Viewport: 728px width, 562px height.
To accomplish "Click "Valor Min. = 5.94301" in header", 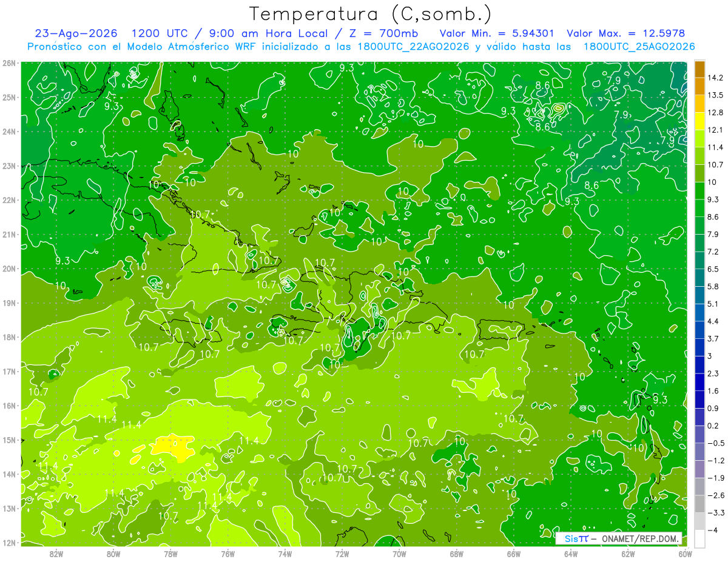I will [x=496, y=33].
